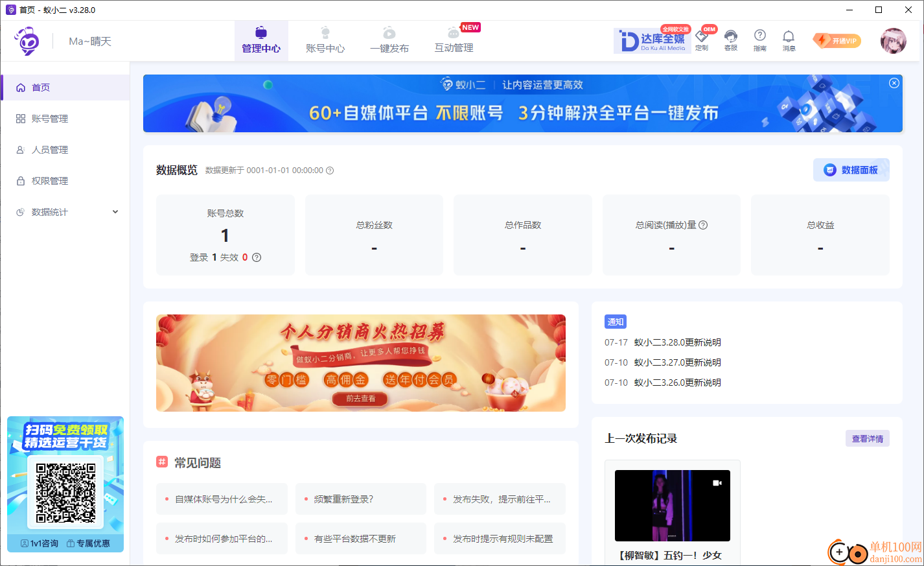Click help icon next to 总阅读(播放)量
The width and height of the screenshot is (924, 566).
tap(703, 225)
